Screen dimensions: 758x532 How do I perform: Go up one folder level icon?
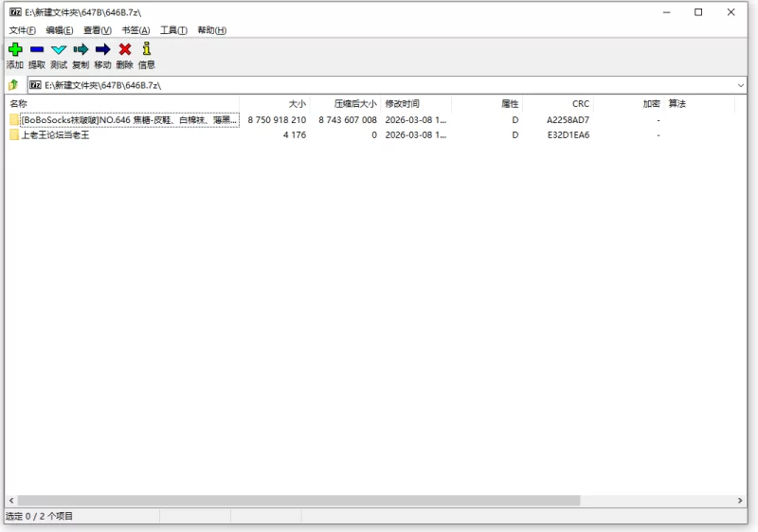point(13,85)
